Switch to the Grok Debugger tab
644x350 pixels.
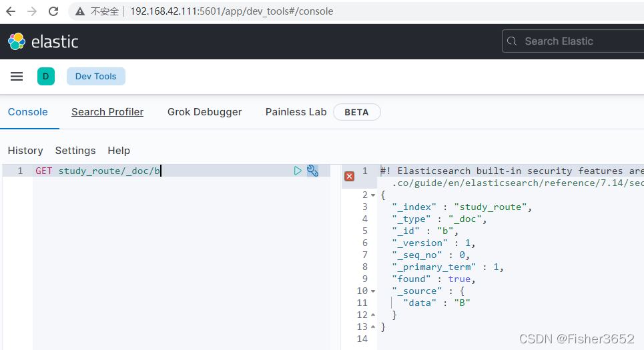(204, 112)
